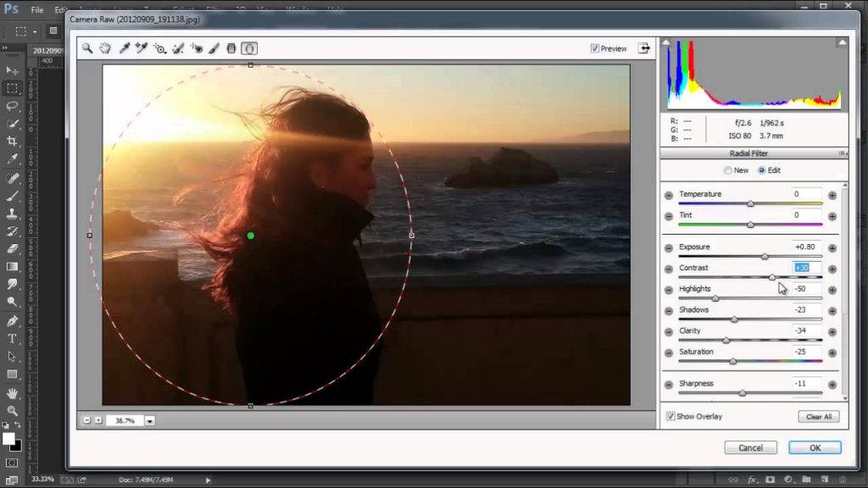This screenshot has height=488, width=868.
Task: Click the Highlights value input field
Action: [x=806, y=289]
